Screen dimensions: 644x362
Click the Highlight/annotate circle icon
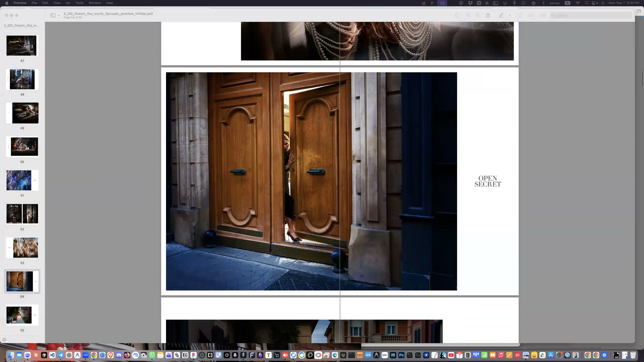[530, 15]
